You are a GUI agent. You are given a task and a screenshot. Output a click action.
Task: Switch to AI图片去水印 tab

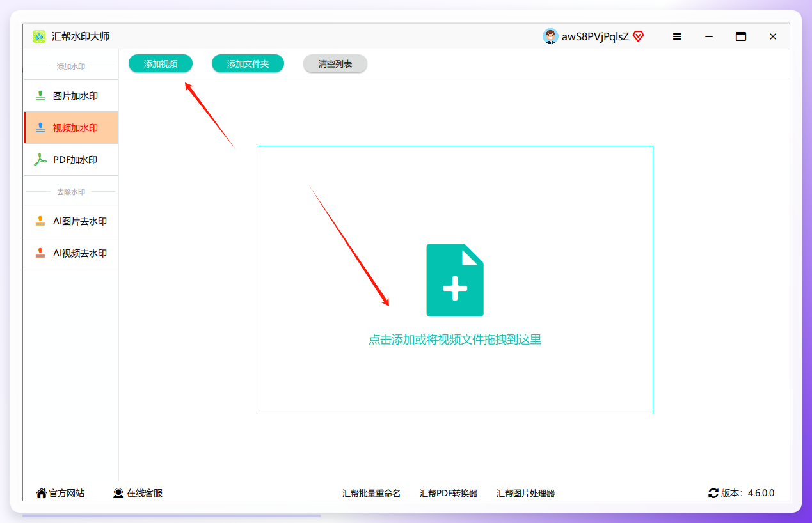[71, 221]
